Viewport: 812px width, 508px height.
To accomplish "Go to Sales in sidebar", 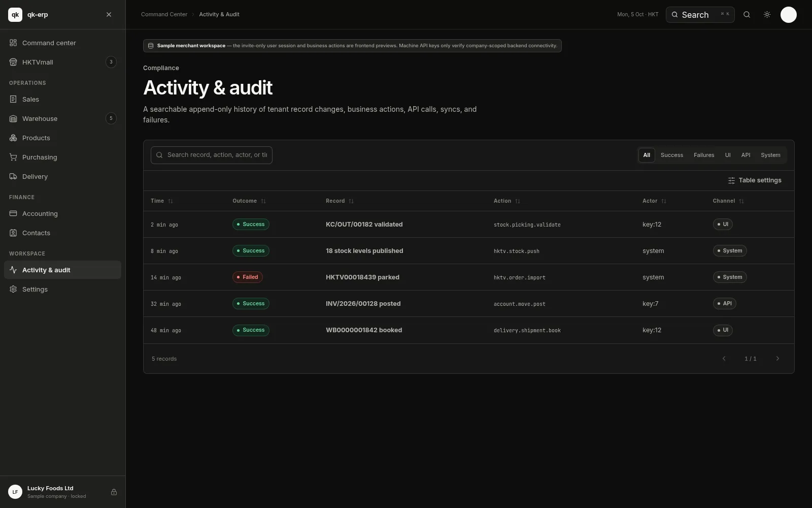I will [62, 99].
